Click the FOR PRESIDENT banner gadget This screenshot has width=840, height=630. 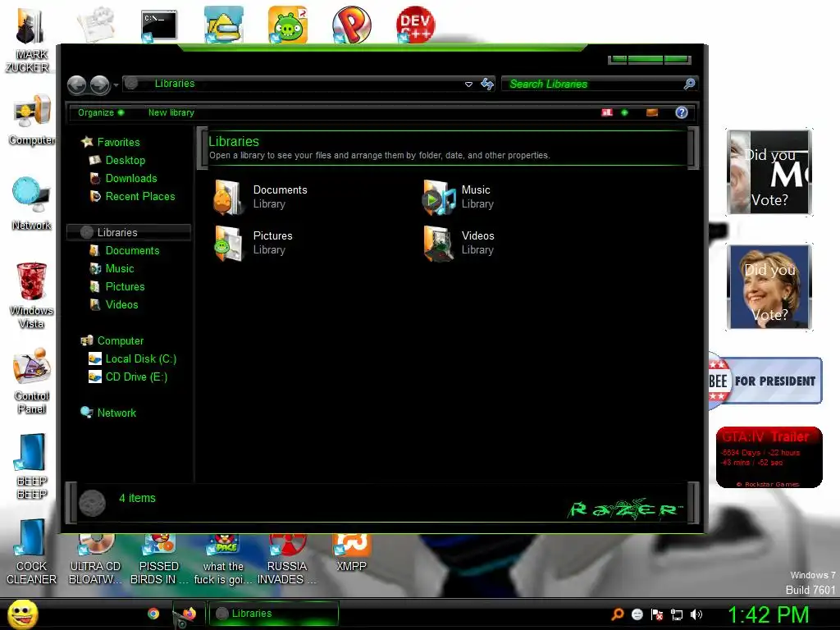(765, 381)
